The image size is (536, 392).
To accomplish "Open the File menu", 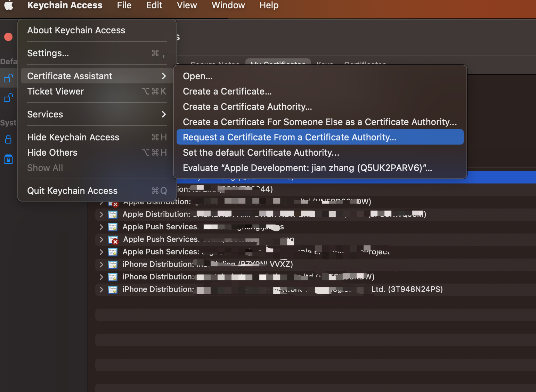I will (124, 5).
